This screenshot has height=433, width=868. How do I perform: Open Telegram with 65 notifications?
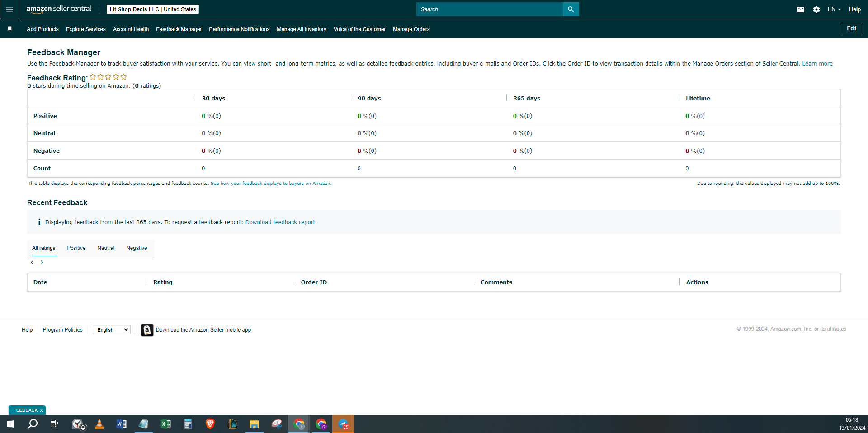[x=343, y=424]
